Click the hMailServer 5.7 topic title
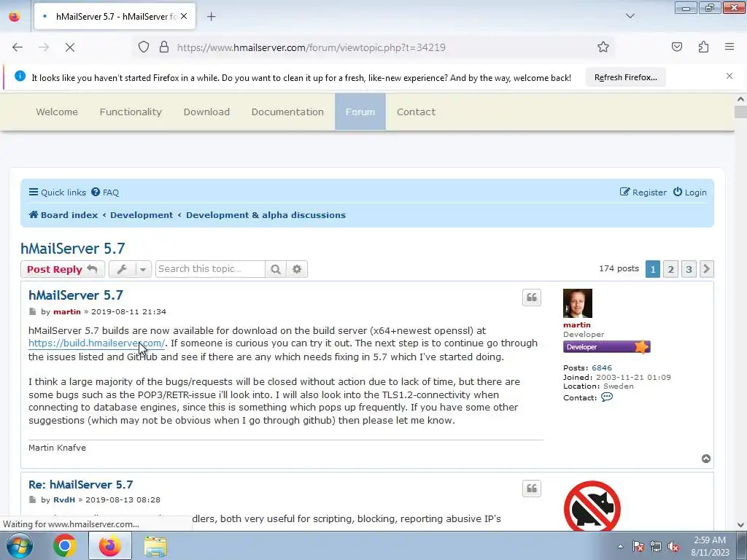This screenshot has width=747, height=560. 73,249
